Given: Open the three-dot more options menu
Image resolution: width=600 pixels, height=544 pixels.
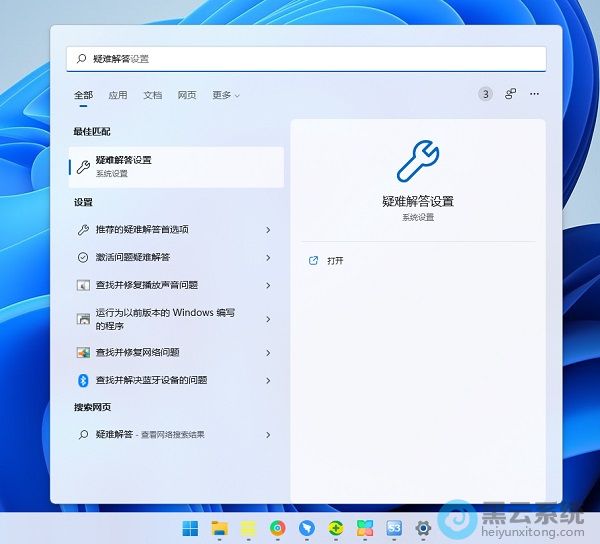Looking at the screenshot, I should 535,94.
